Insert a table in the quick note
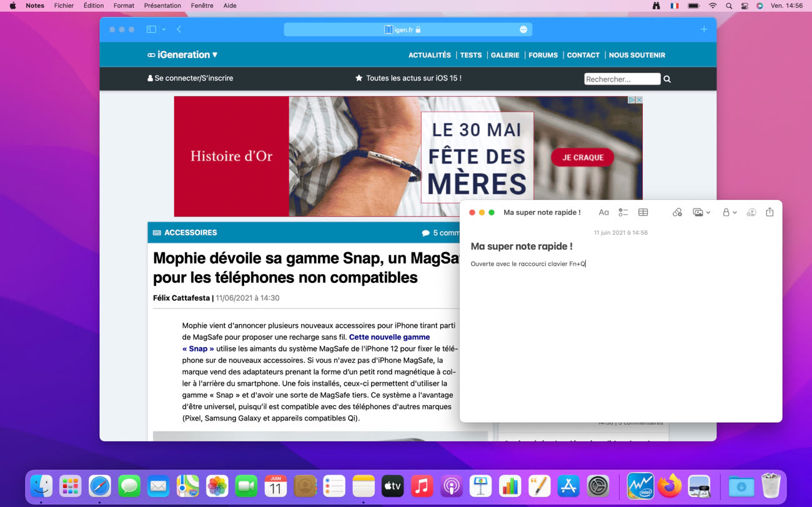This screenshot has width=812, height=507. pos(643,212)
